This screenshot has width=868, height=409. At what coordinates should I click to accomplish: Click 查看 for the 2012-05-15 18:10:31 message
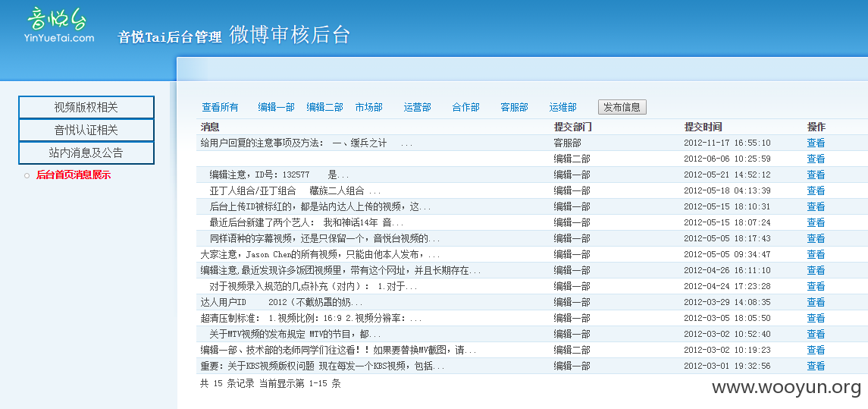[816, 206]
